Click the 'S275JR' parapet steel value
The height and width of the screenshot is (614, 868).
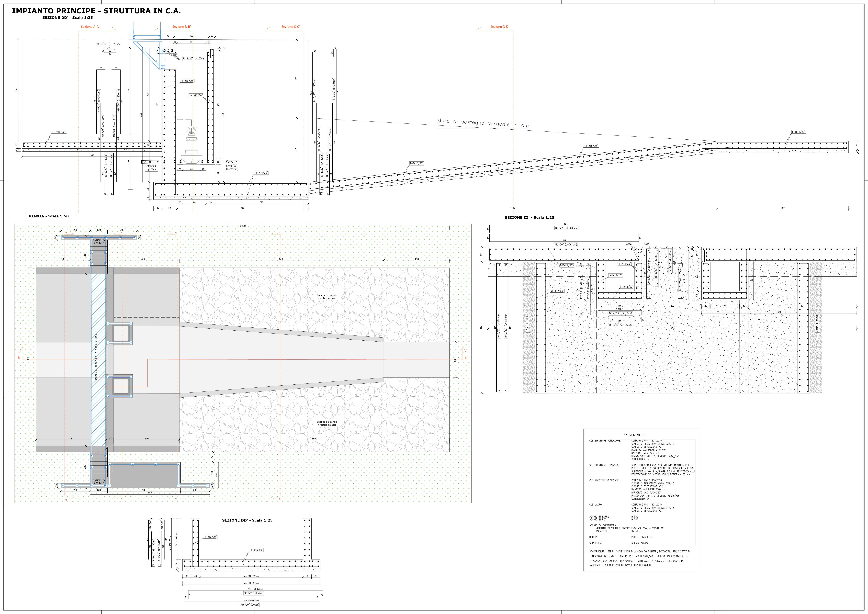coord(635,531)
